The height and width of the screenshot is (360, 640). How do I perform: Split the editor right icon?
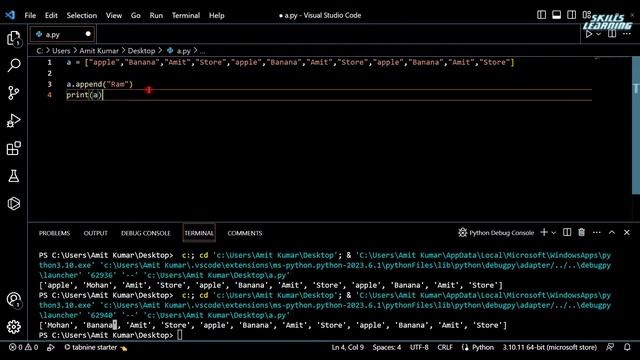click(x=612, y=34)
